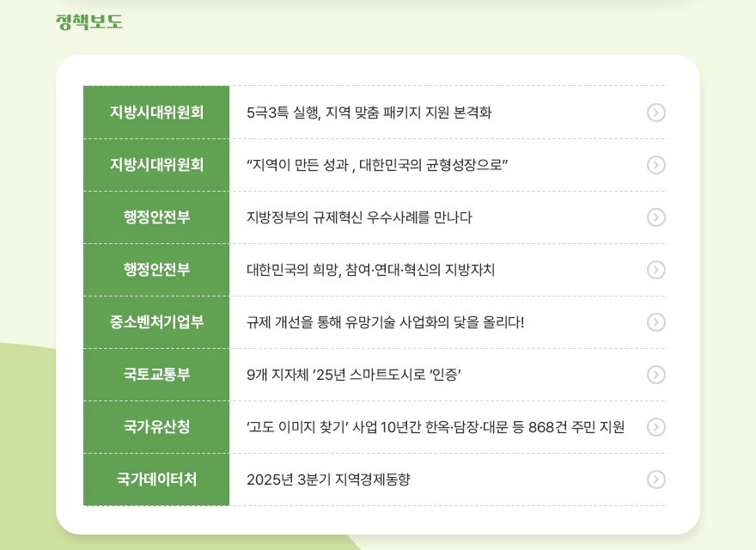Click the arrow icon on the 국가유산청 row
Screen dimensions: 756x550
tap(656, 427)
